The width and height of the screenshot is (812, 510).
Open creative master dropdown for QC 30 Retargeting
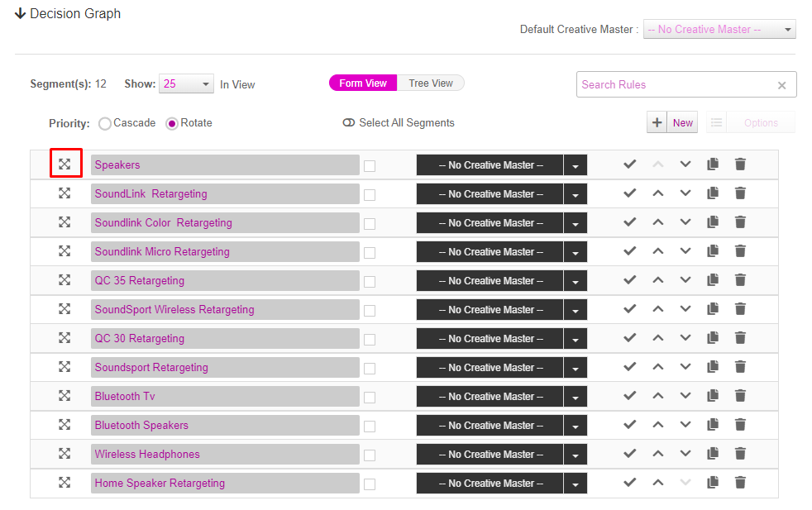[x=576, y=339]
